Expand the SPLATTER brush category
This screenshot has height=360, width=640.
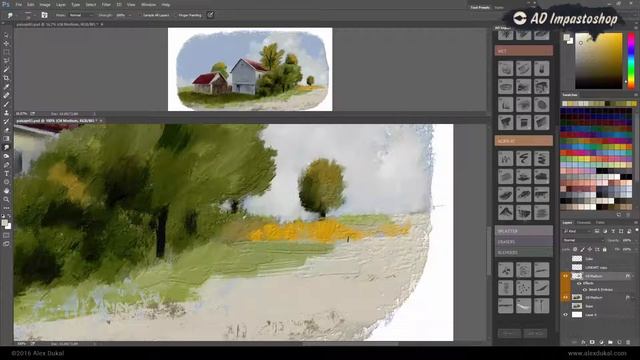[x=524, y=231]
